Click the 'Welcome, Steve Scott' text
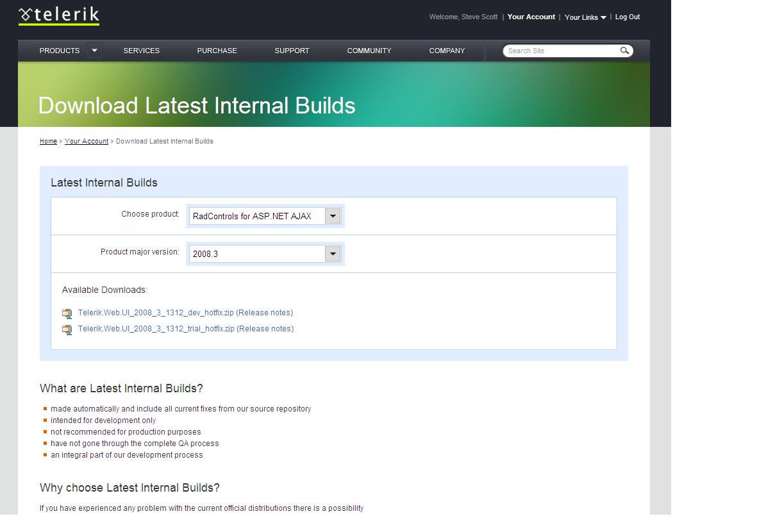The height and width of the screenshot is (532, 775). coord(463,17)
